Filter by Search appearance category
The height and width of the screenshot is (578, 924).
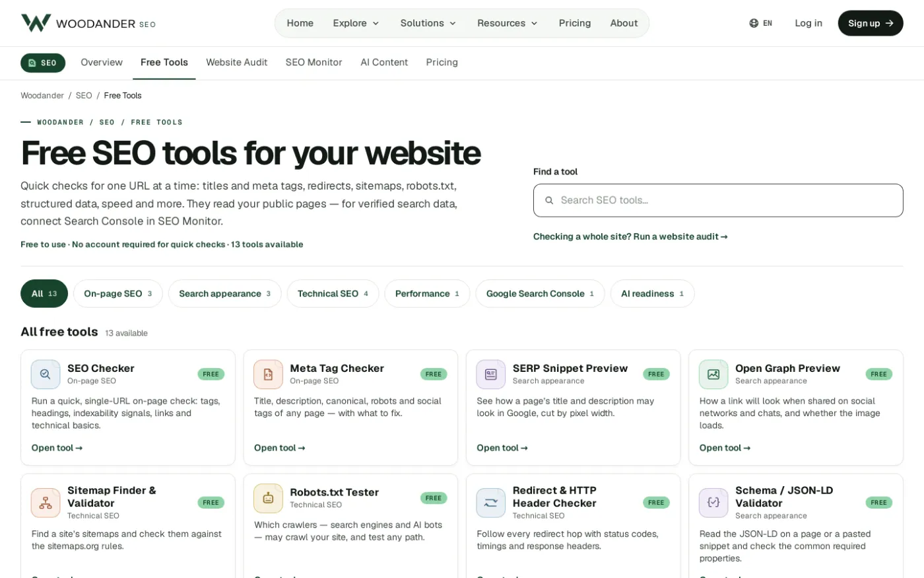click(x=225, y=293)
